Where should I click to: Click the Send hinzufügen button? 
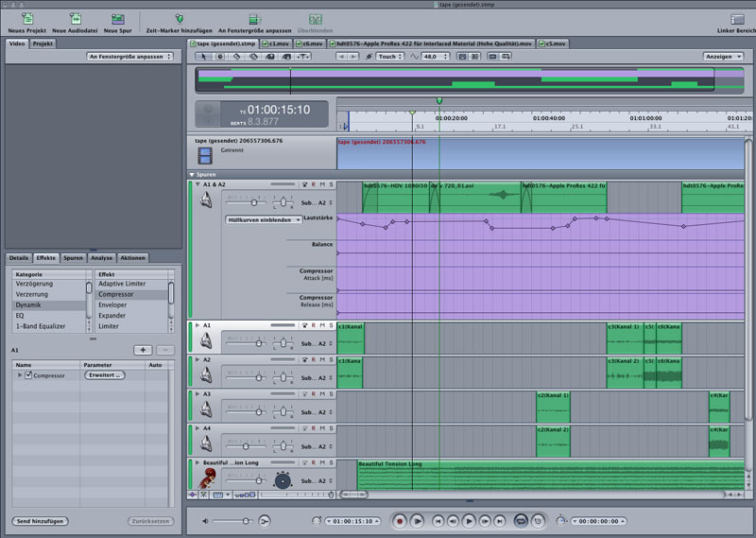(x=40, y=521)
